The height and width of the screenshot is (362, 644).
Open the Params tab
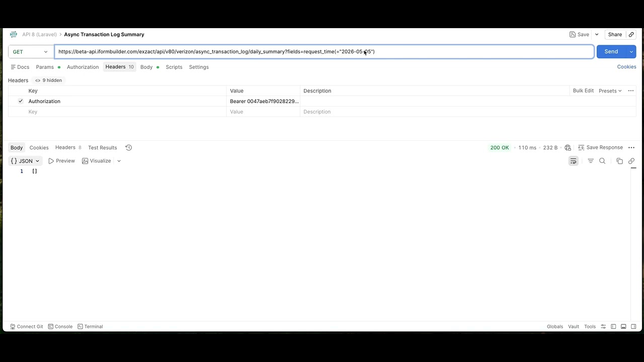click(x=48, y=67)
